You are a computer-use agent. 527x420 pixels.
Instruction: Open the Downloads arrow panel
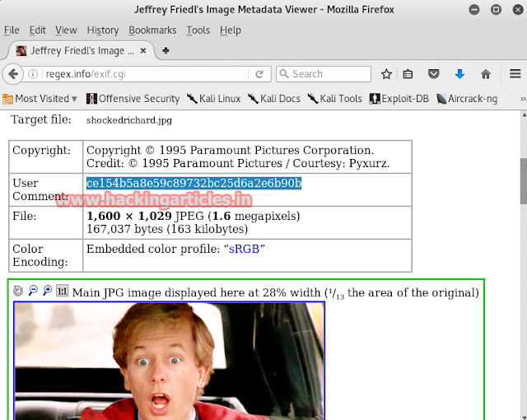pos(459,74)
